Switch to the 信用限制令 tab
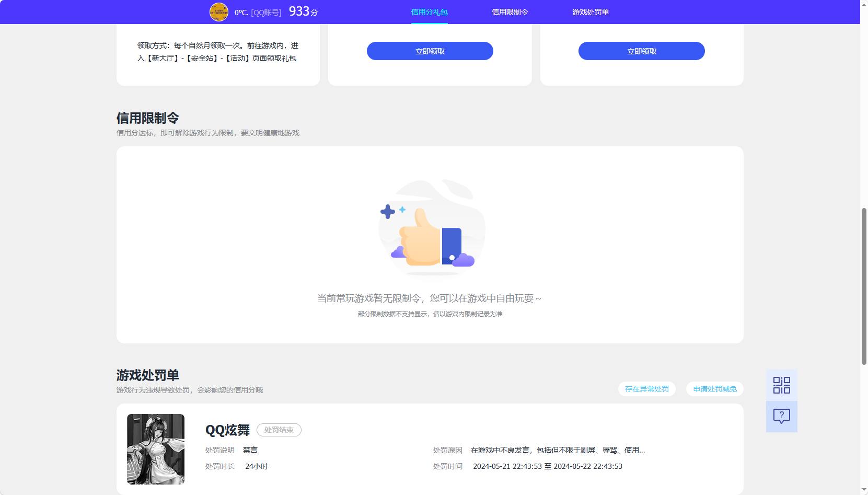Viewport: 868px width, 495px height. tap(510, 12)
